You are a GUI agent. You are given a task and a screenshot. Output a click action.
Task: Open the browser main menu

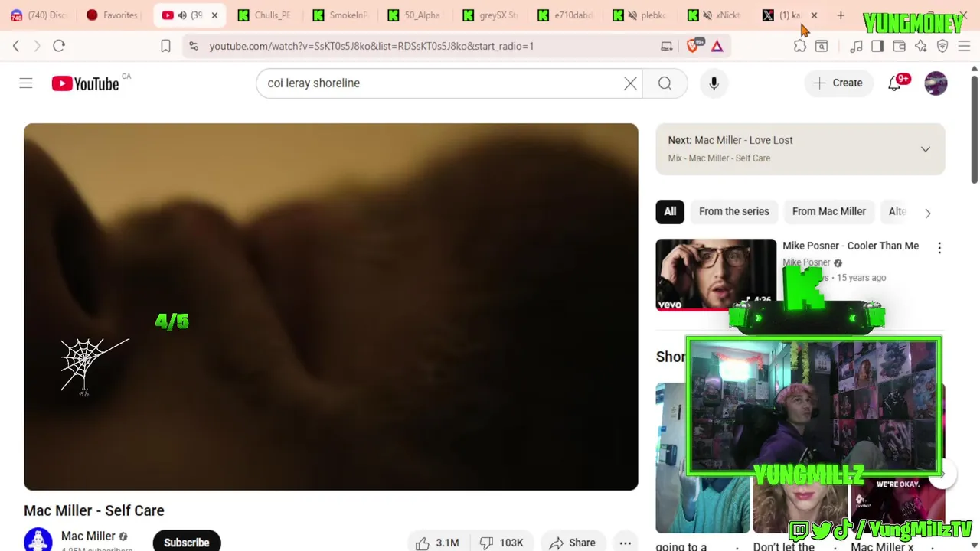click(x=964, y=46)
